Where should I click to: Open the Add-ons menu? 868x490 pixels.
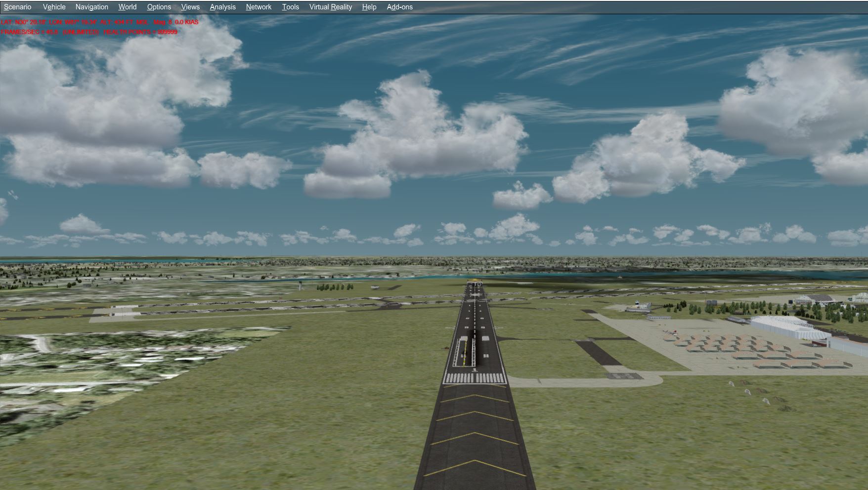click(x=399, y=7)
